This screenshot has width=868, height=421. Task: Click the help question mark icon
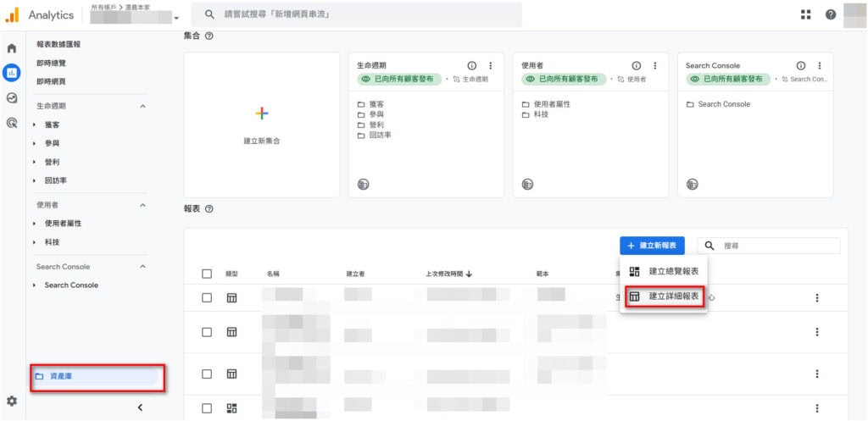(x=831, y=14)
